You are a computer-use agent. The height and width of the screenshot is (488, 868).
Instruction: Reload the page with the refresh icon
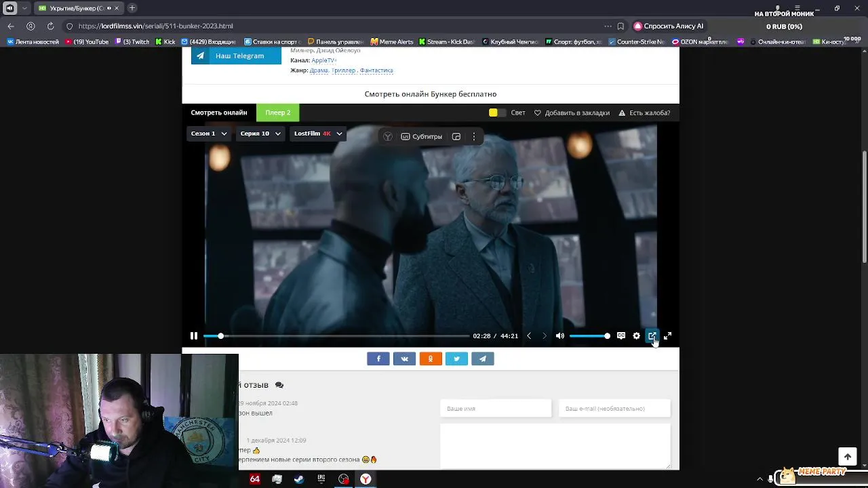(50, 26)
